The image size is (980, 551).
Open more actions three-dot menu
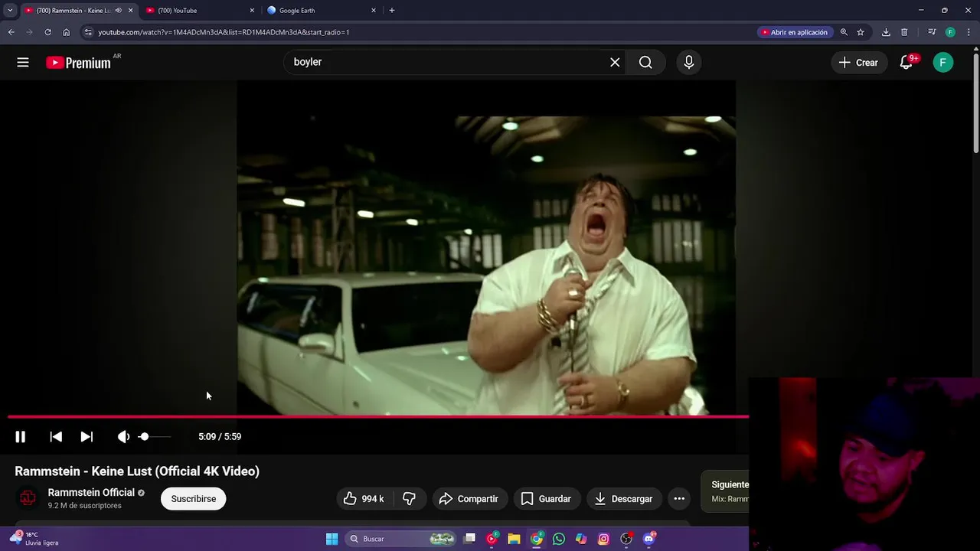[679, 499]
